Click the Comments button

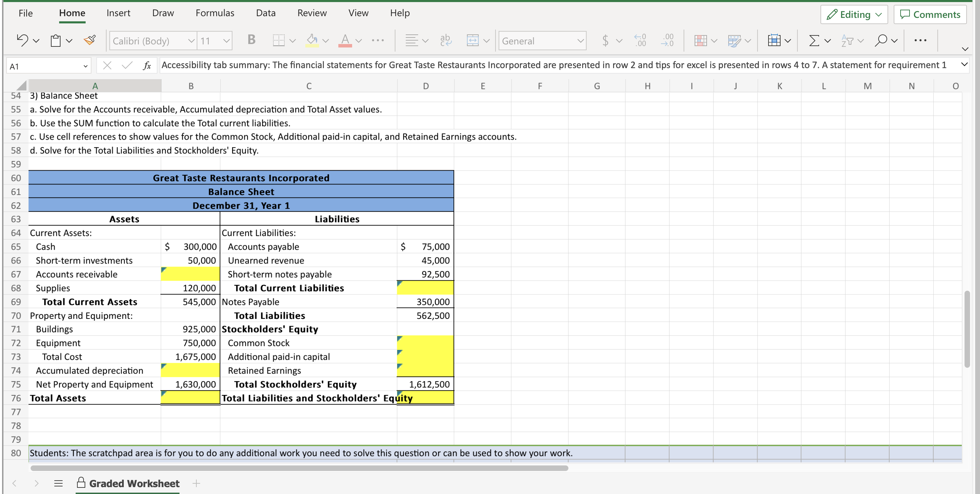point(930,14)
